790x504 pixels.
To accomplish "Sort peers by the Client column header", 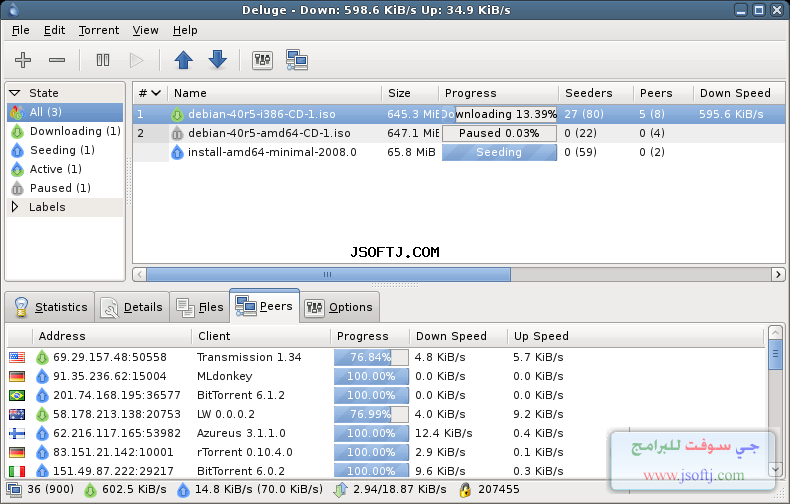I will tap(261, 336).
